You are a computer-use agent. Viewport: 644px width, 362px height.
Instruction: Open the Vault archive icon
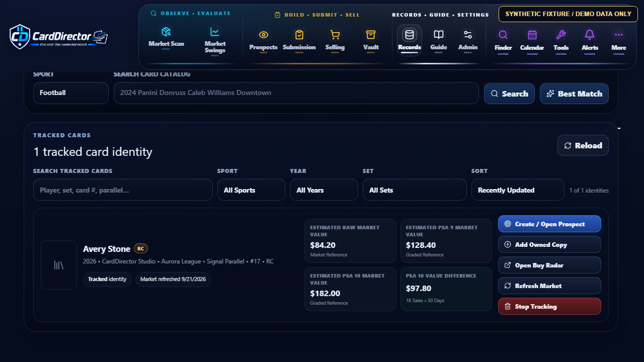click(x=371, y=35)
